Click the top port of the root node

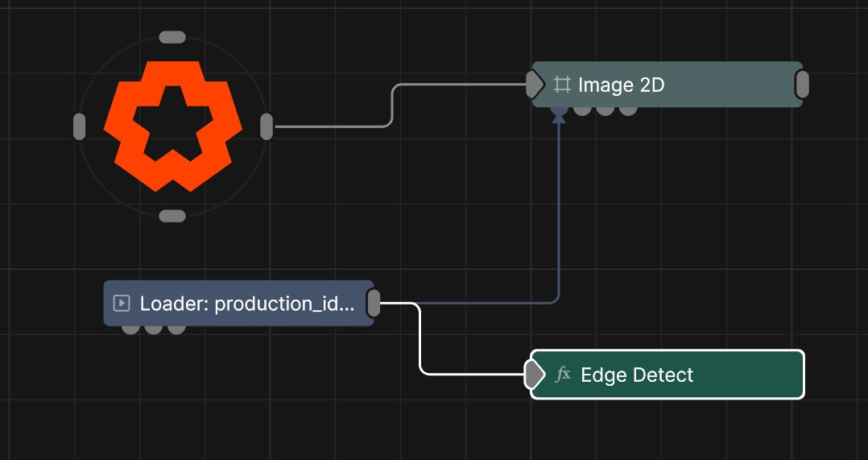[172, 37]
